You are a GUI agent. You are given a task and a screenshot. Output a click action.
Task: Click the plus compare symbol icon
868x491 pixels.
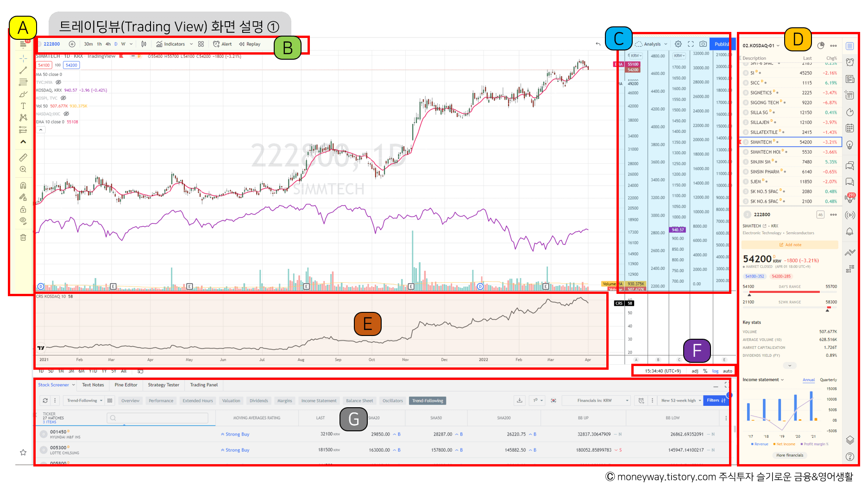(72, 44)
